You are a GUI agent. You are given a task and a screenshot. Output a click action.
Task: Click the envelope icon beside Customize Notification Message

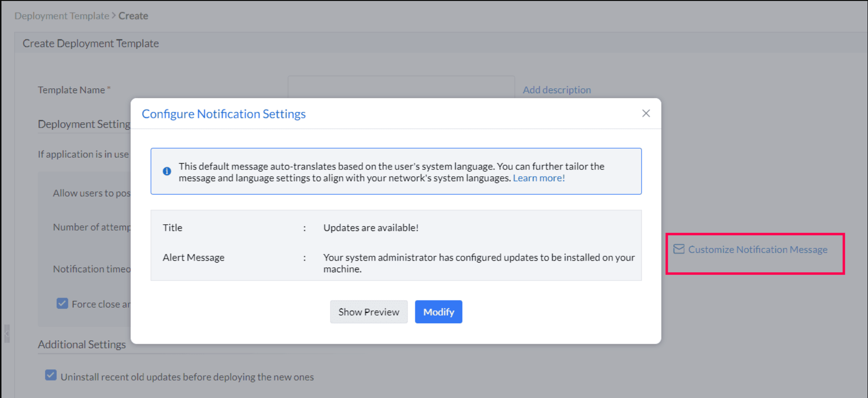point(679,249)
